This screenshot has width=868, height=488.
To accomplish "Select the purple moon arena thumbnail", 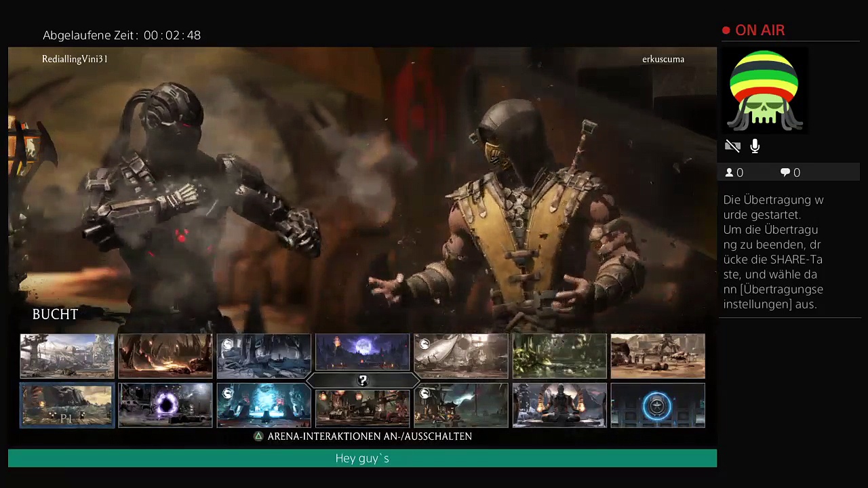I will click(x=363, y=351).
